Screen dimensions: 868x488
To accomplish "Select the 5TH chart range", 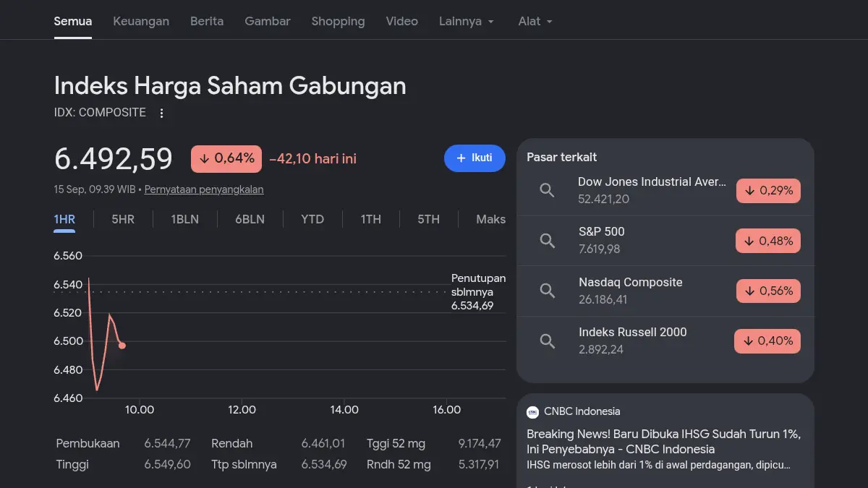I will 428,219.
